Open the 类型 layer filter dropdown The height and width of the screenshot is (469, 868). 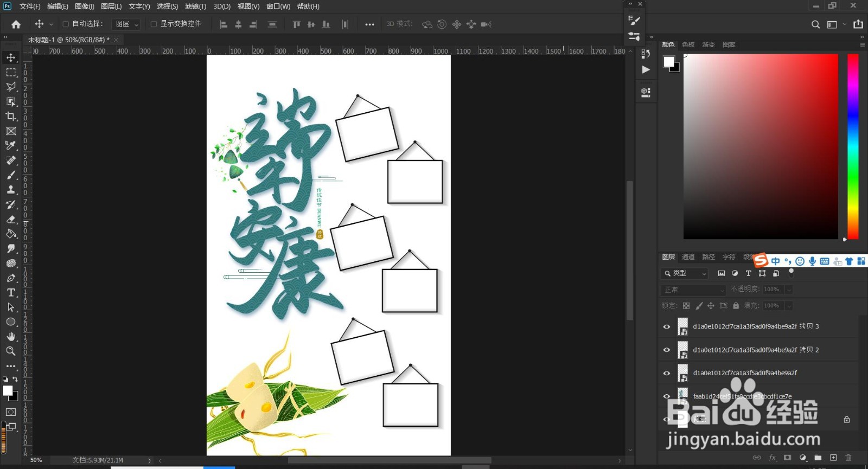point(685,273)
